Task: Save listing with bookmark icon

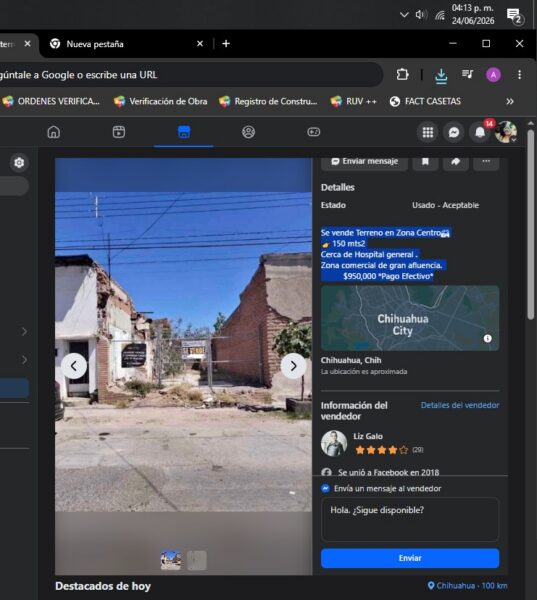Action: [x=425, y=162]
